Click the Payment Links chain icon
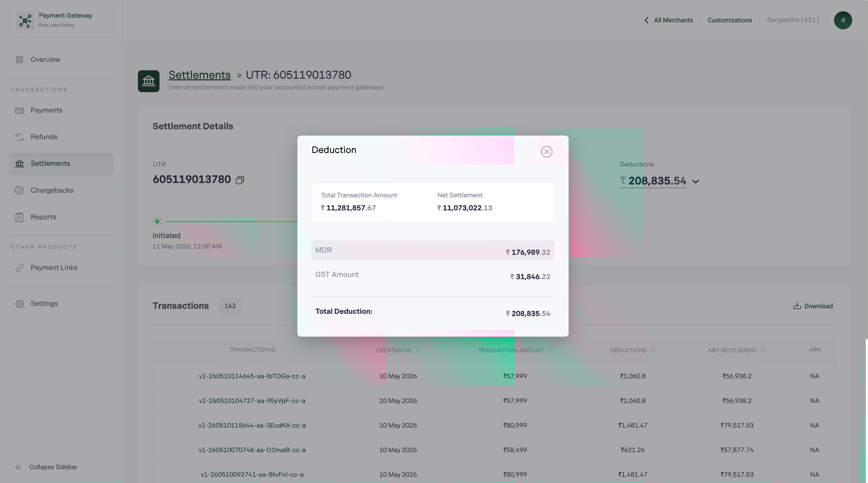 click(20, 268)
